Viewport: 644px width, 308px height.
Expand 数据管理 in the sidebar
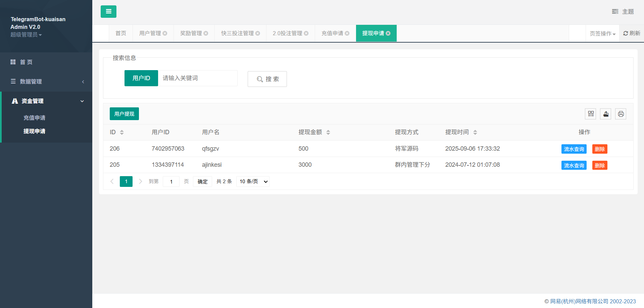coord(46,82)
